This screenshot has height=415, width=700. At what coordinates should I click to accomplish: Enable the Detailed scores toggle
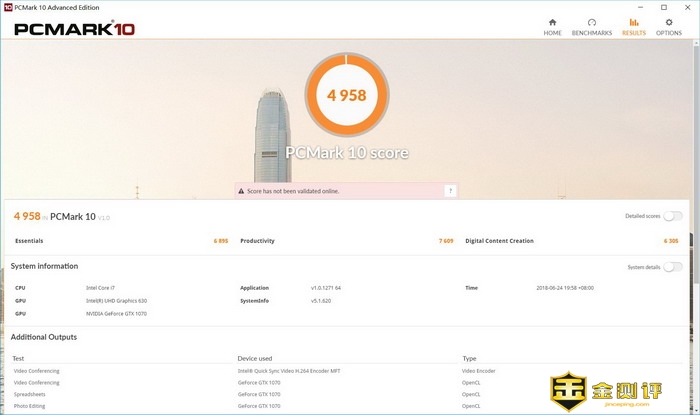(x=673, y=215)
